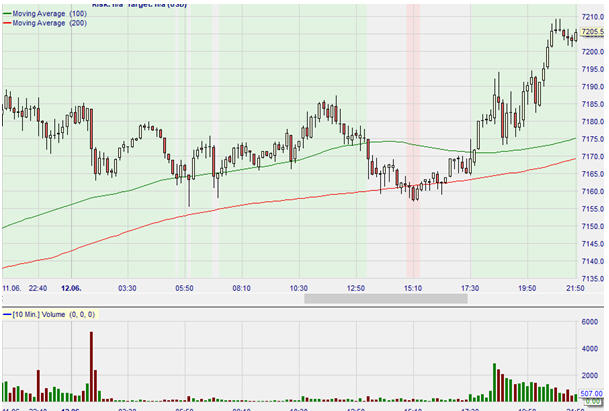Click the 7200.0 price axis label

click(593, 52)
